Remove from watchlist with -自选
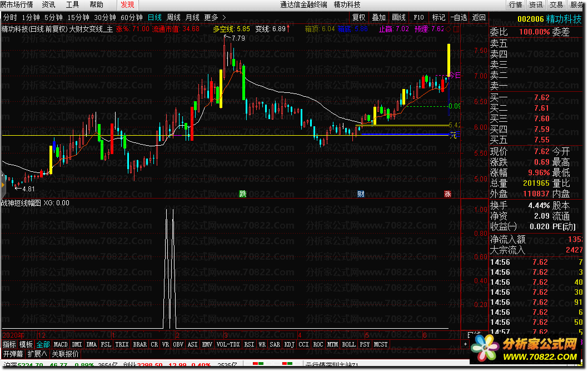The image size is (588, 371). pos(459,18)
